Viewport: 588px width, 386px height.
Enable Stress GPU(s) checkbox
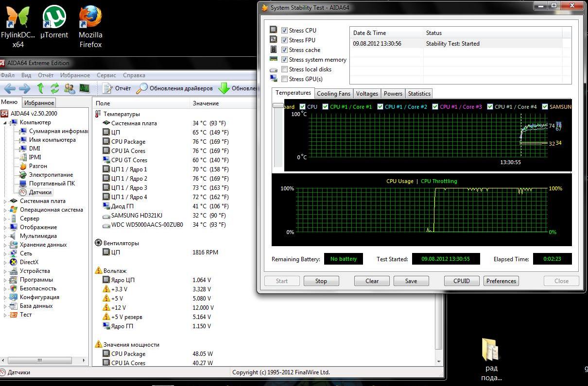tap(284, 79)
